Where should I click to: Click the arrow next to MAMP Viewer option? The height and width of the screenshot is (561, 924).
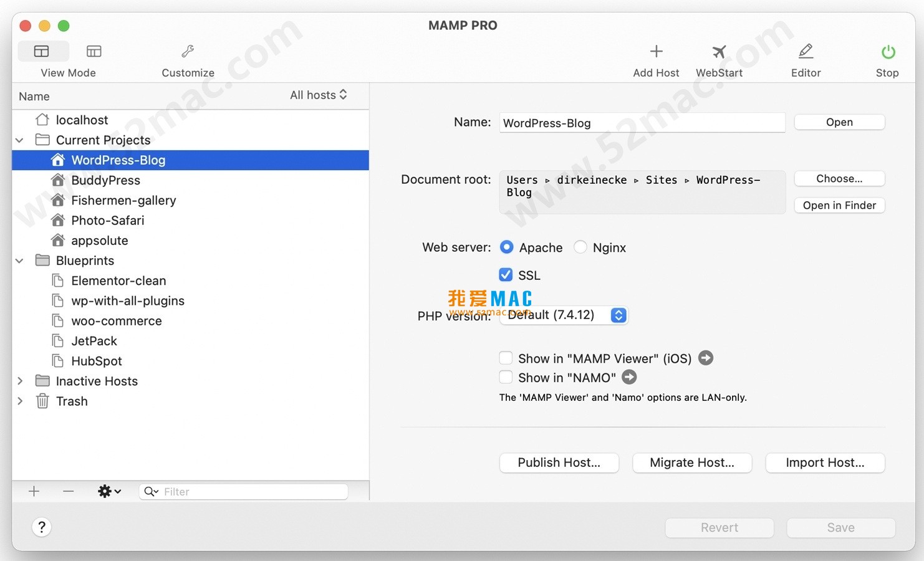[x=706, y=358]
